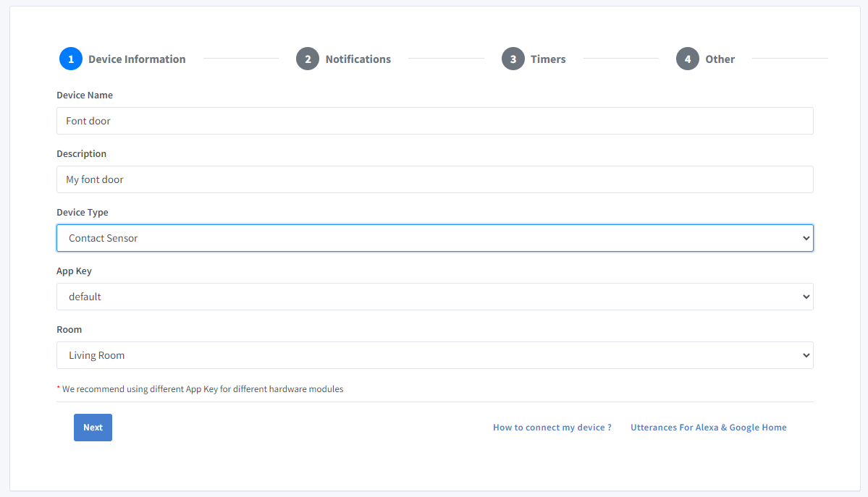Image resolution: width=868 pixels, height=497 pixels.
Task: Click the chevron arrow on Room select
Action: tap(806, 355)
